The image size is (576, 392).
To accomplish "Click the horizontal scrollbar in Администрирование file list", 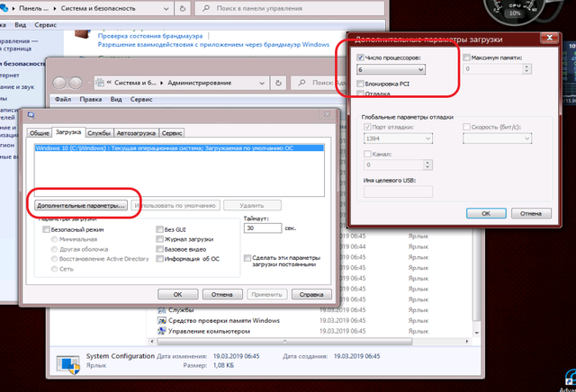I will [284, 342].
